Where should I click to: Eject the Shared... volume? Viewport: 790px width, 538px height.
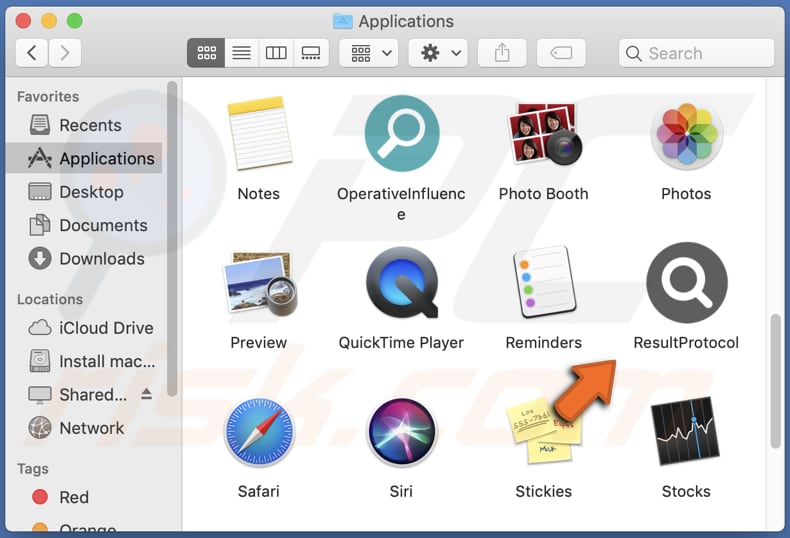tap(147, 393)
